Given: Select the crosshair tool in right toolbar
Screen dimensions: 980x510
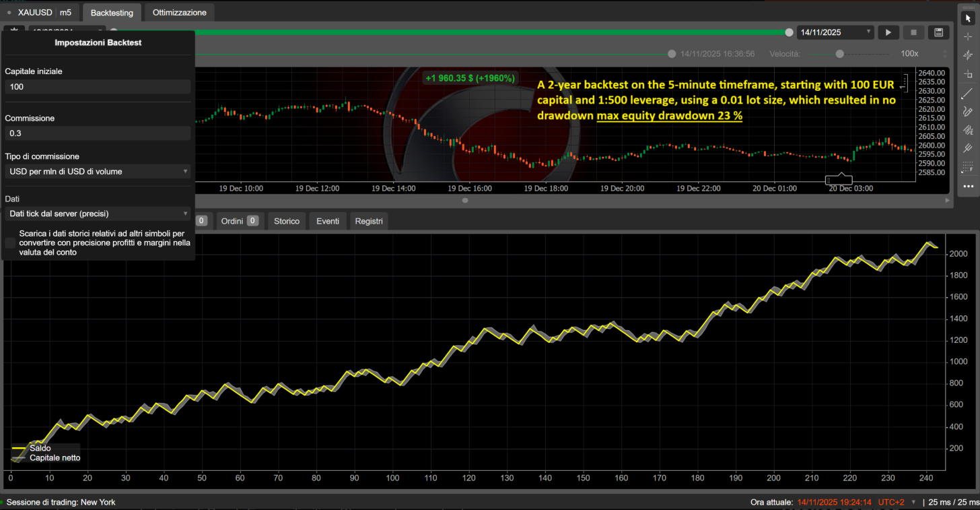Looking at the screenshot, I should pos(968,36).
